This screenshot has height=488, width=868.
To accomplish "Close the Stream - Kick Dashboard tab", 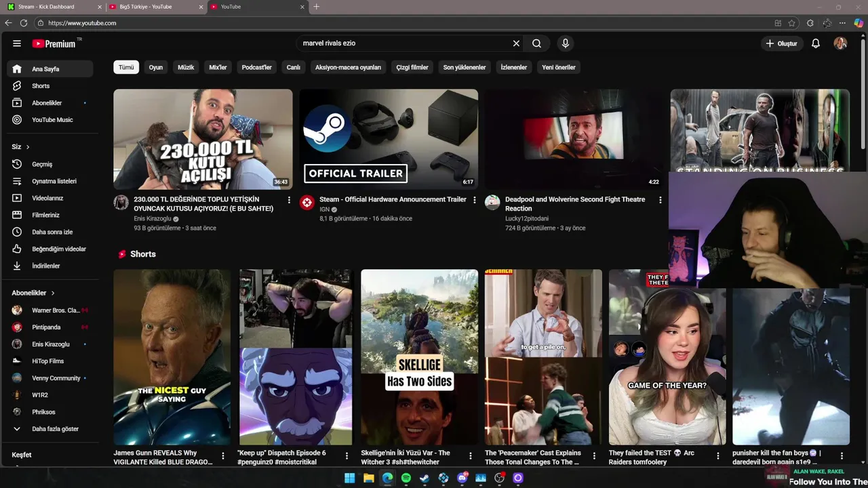I will click(x=100, y=7).
